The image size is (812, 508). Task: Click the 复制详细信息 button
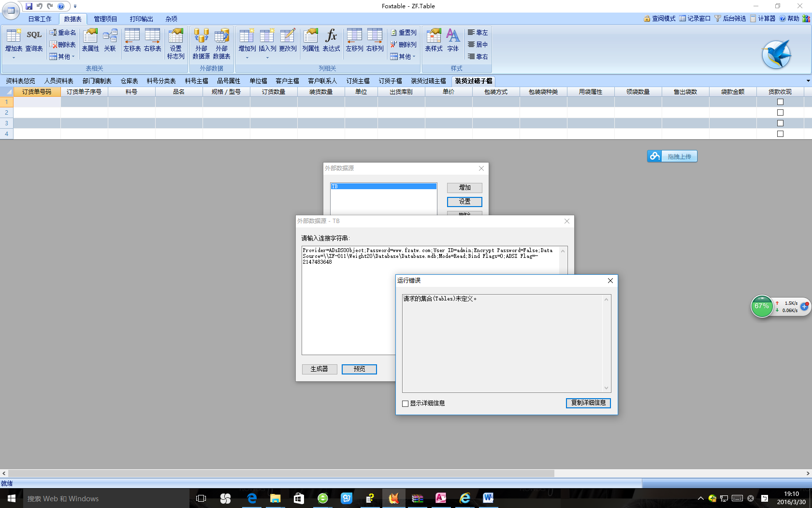click(x=588, y=403)
